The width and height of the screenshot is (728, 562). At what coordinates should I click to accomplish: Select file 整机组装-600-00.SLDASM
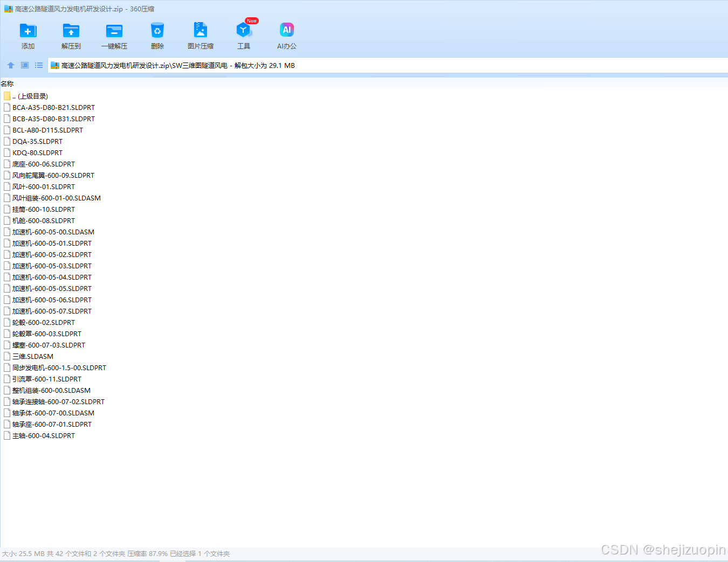point(47,390)
